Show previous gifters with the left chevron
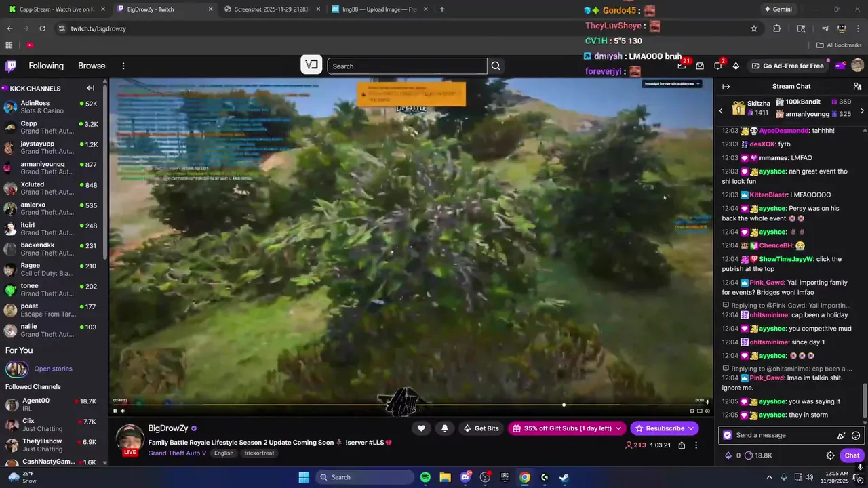 click(721, 110)
